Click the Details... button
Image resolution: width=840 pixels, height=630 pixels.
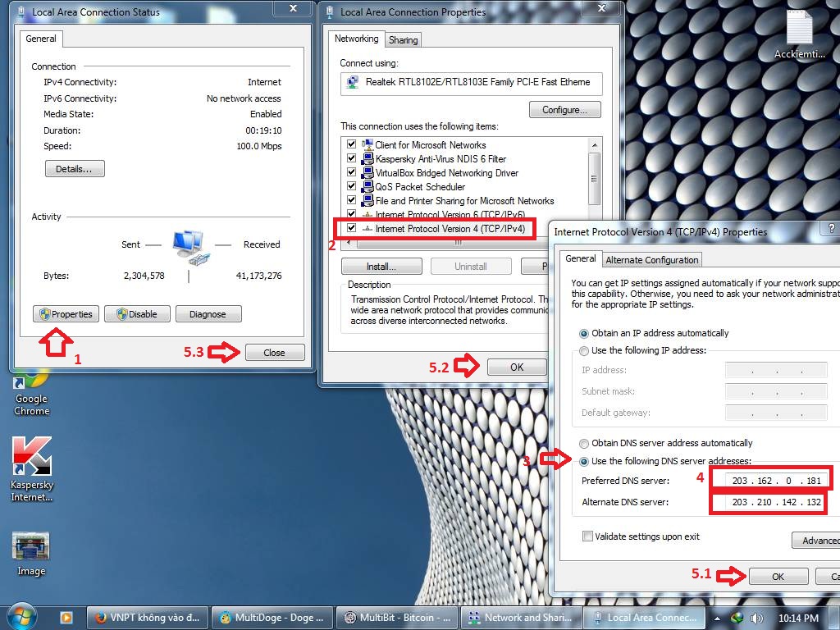tap(75, 169)
